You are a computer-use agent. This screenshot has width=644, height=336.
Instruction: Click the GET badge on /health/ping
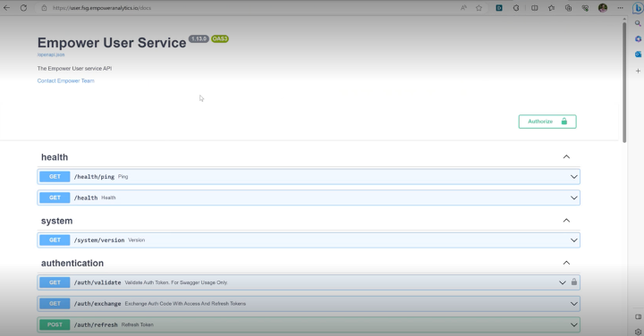[x=55, y=177]
